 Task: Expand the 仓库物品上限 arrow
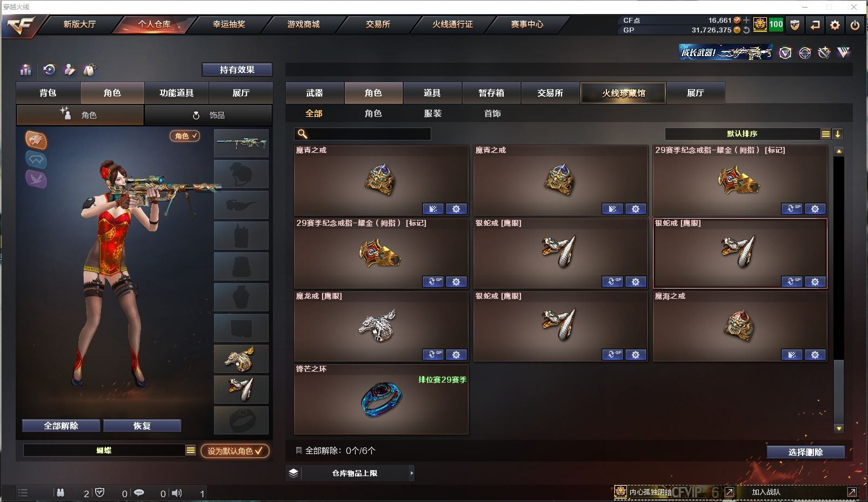click(412, 473)
